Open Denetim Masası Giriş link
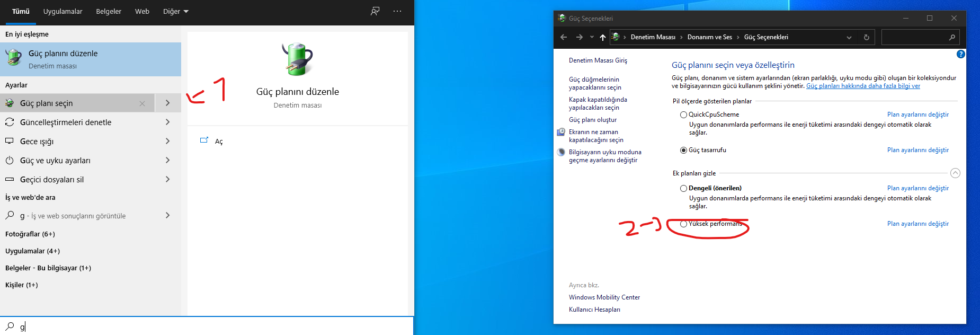This screenshot has height=335, width=980. pos(598,60)
